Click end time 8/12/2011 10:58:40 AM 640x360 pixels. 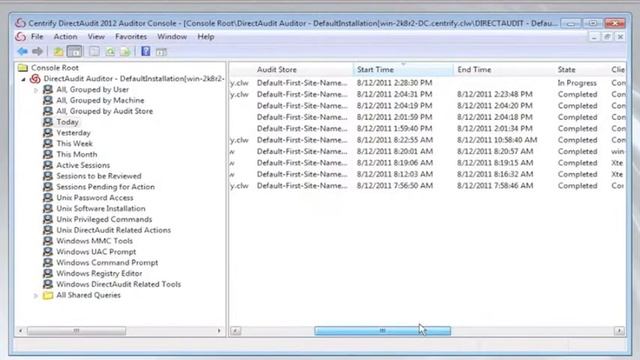pyautogui.click(x=497, y=140)
